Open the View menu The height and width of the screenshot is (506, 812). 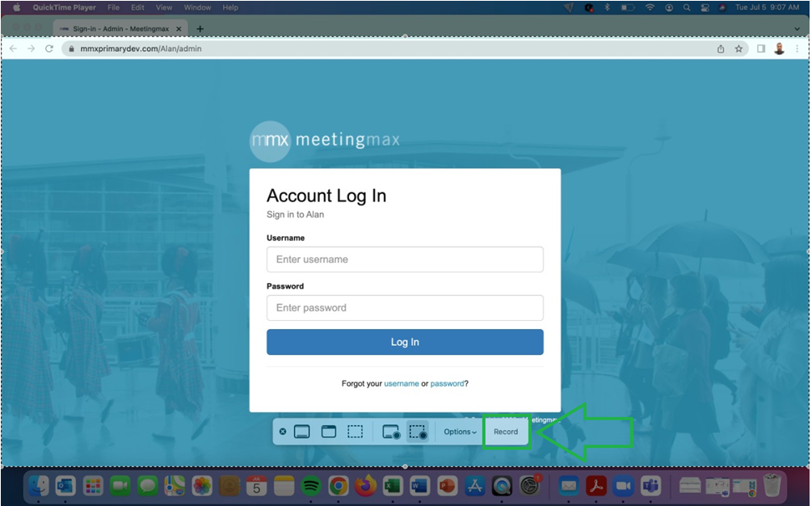(164, 7)
